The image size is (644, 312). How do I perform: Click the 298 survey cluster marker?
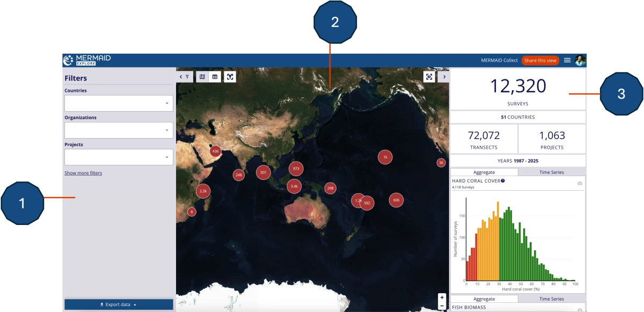tap(330, 188)
